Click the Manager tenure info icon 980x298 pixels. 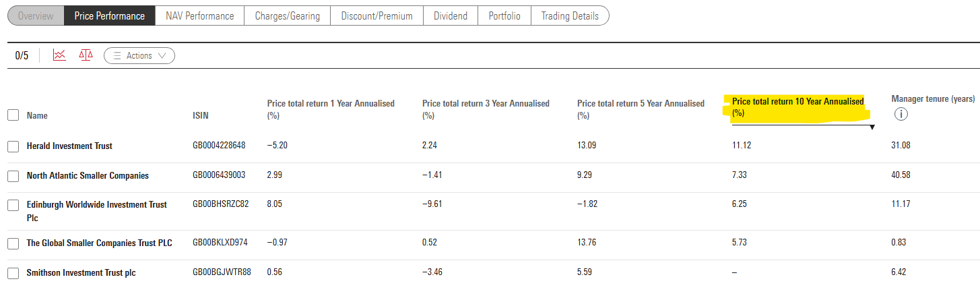901,114
